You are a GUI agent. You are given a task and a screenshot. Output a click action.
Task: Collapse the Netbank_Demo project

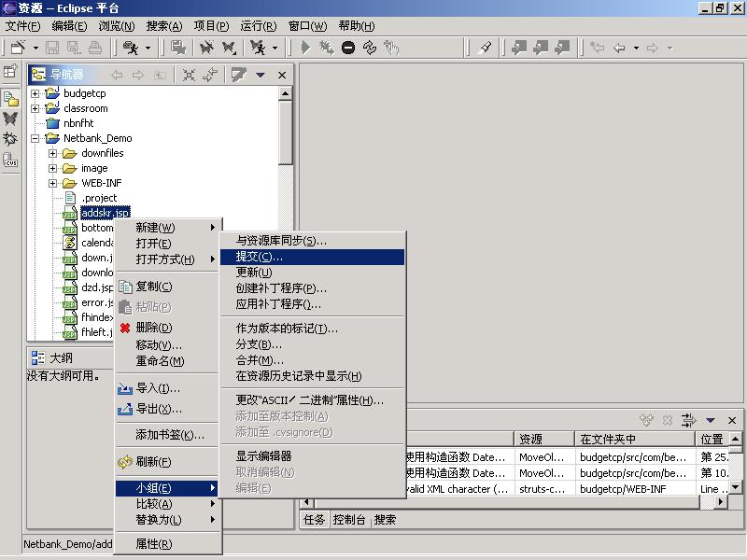point(35,138)
